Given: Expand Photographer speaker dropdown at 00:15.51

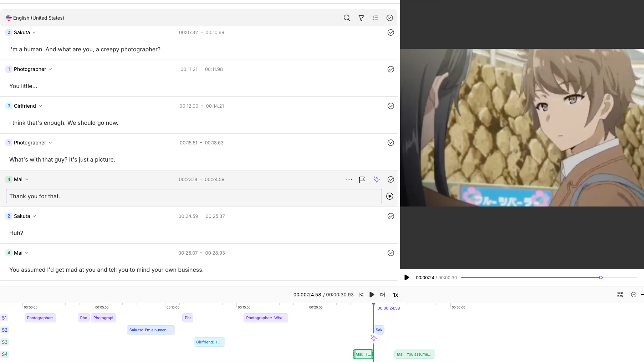Looking at the screenshot, I should pyautogui.click(x=50, y=143).
